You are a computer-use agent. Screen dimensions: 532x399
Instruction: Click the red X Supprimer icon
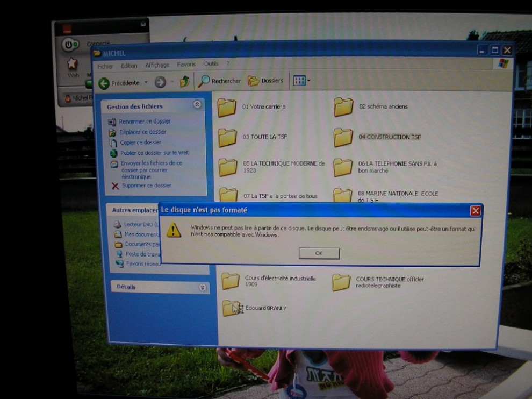pyautogui.click(x=115, y=186)
